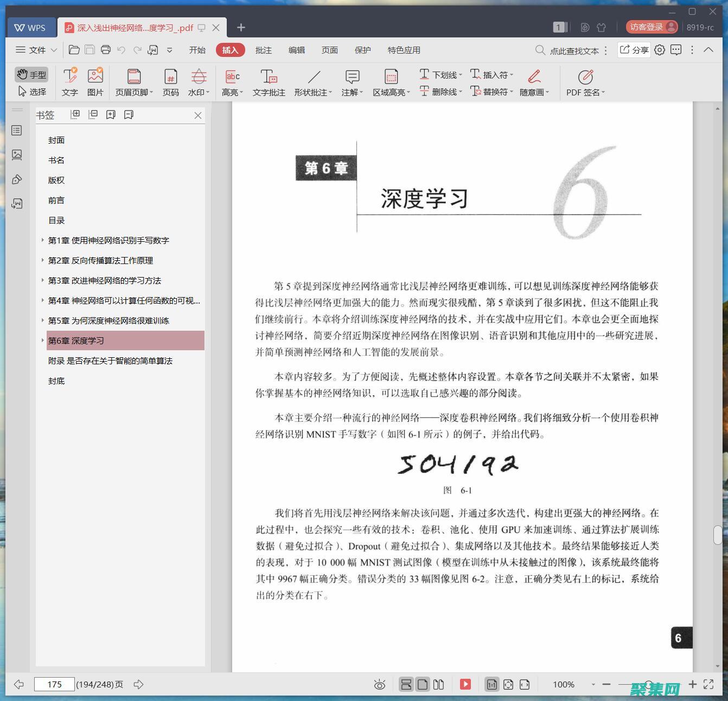Select the 文字批注 text annotation tool
The image size is (728, 701).
coord(269,81)
